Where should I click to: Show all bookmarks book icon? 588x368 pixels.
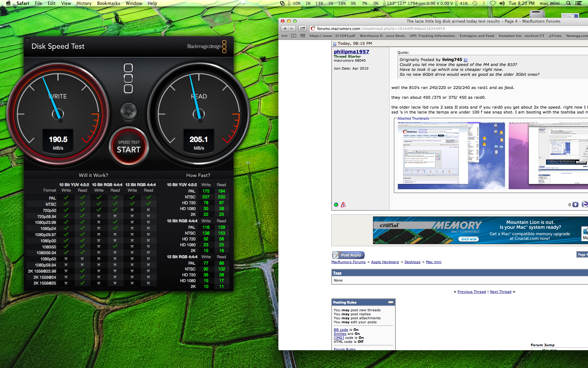293,36
